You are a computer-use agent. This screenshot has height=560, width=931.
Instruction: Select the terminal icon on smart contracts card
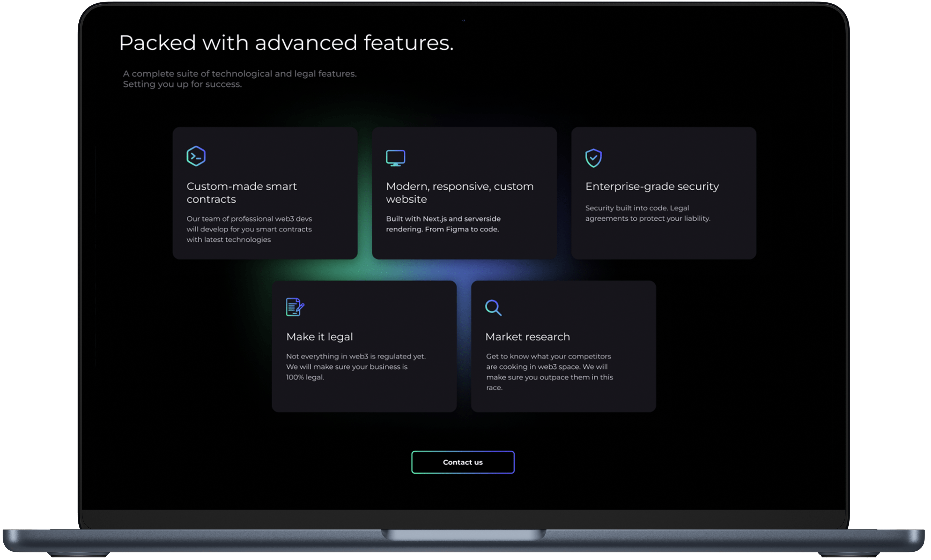[196, 156]
